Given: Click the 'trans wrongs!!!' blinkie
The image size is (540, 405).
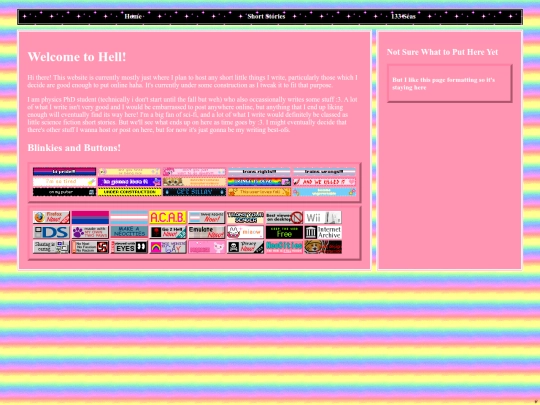Looking at the screenshot, I should point(324,172).
